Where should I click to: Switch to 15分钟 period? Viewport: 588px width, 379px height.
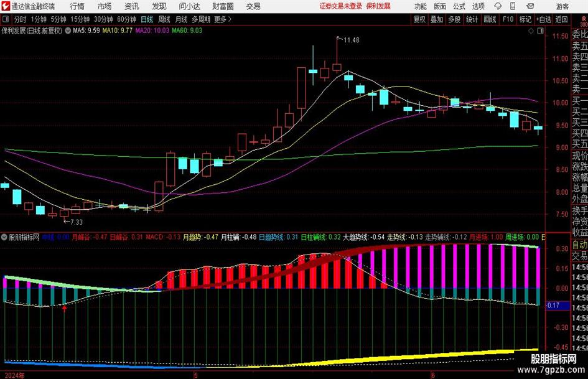80,19
